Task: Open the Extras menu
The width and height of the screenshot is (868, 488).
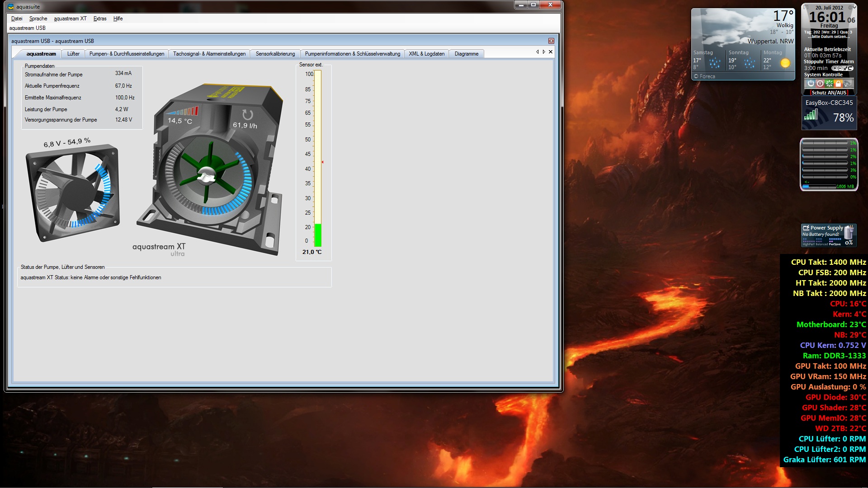Action: click(100, 19)
